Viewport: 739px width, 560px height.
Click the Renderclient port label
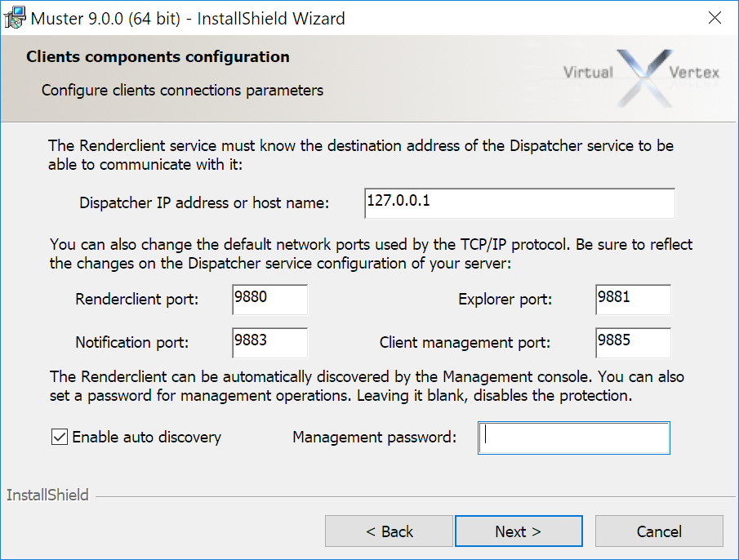pos(137,300)
